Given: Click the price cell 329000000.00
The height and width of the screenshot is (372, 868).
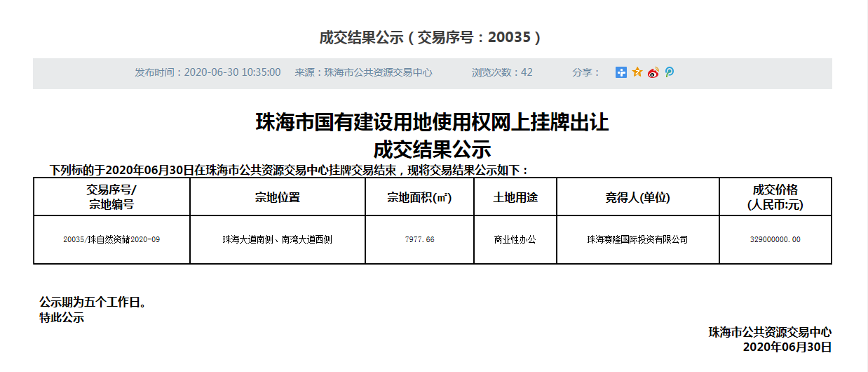Looking at the screenshot, I should [775, 240].
